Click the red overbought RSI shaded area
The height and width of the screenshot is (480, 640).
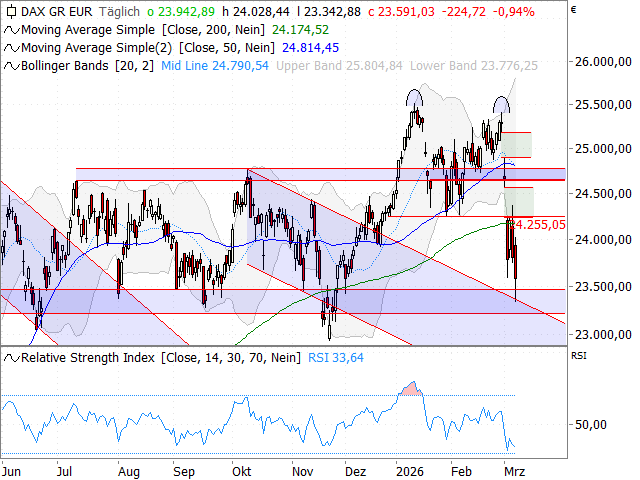(411, 388)
